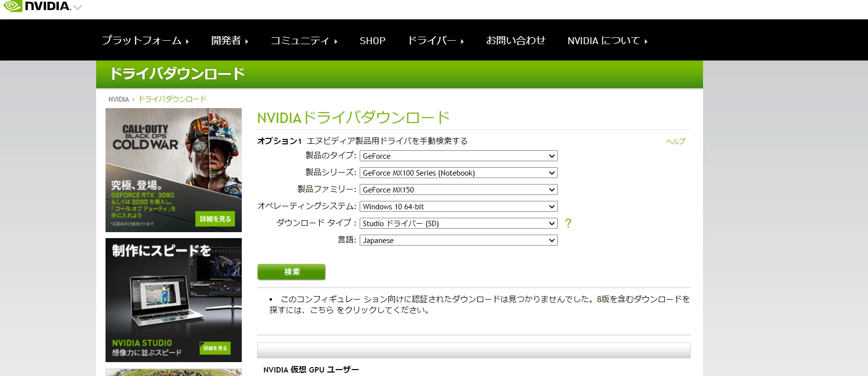Open the Call of Duty Cold War banner
This screenshot has width=868, height=376.
(x=173, y=170)
